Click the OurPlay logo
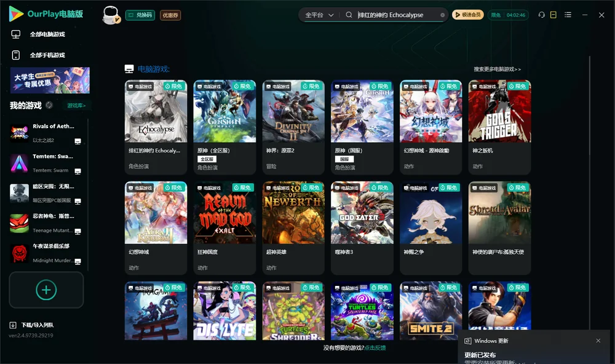The height and width of the screenshot is (364, 615). 46,14
